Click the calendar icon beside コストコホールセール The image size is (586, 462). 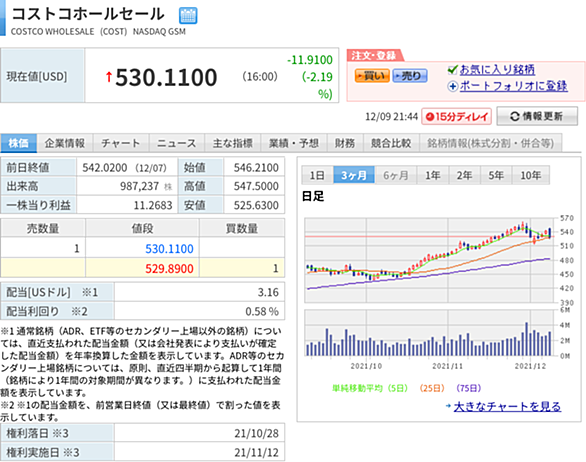pos(188,15)
